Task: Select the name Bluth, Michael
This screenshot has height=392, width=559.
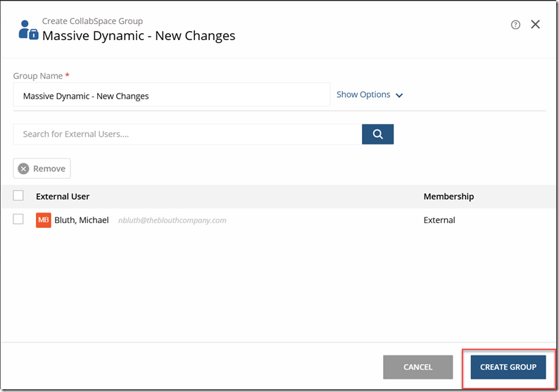Action: point(81,220)
